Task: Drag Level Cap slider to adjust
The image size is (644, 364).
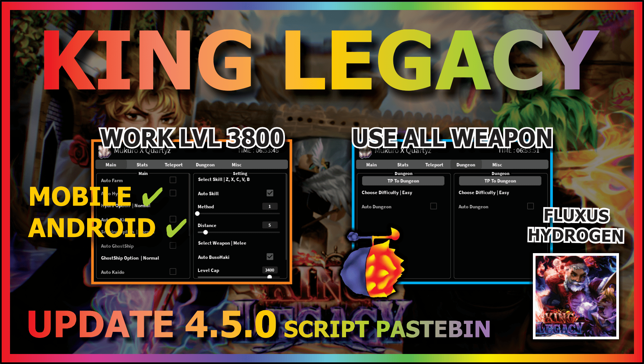Action: click(x=269, y=280)
